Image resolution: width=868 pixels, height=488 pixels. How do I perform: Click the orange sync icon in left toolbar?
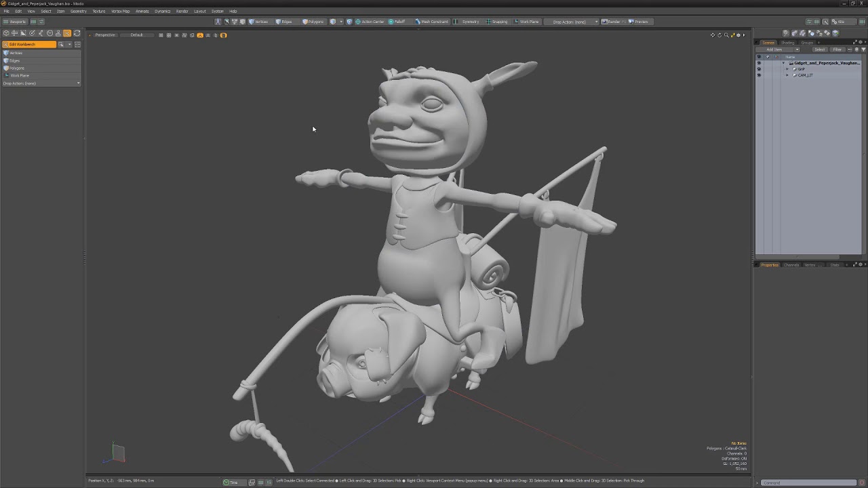(76, 33)
